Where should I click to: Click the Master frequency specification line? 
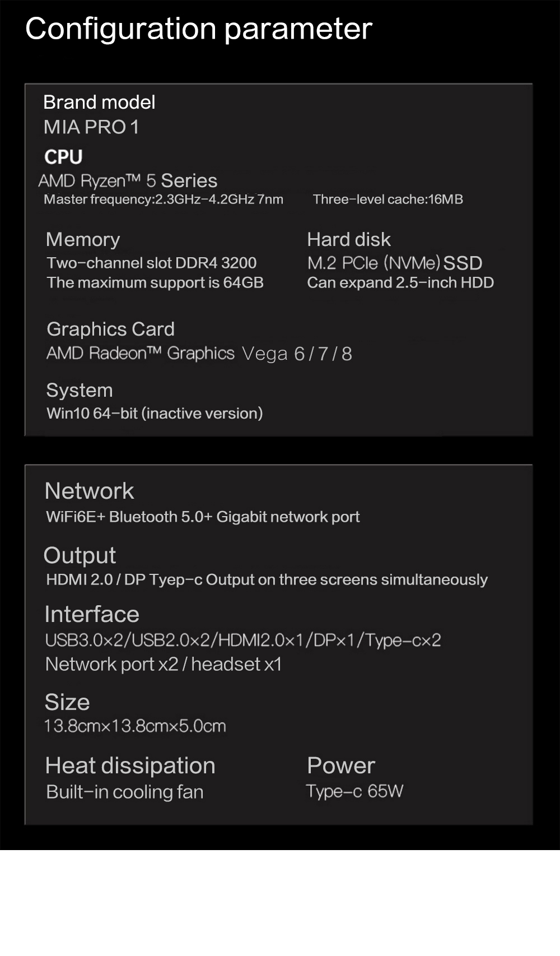164,199
